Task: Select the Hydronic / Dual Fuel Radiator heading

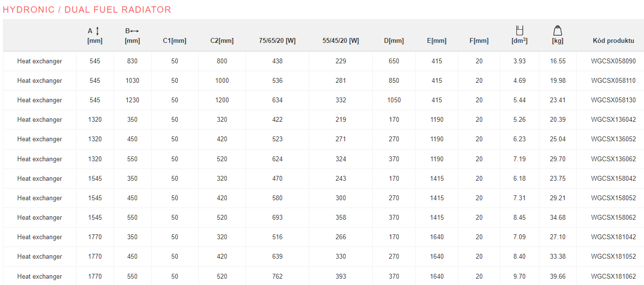Action: tap(87, 10)
